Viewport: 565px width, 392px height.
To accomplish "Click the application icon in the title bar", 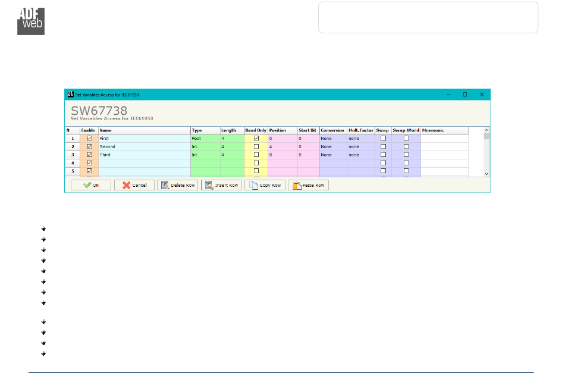I will coord(71,95).
